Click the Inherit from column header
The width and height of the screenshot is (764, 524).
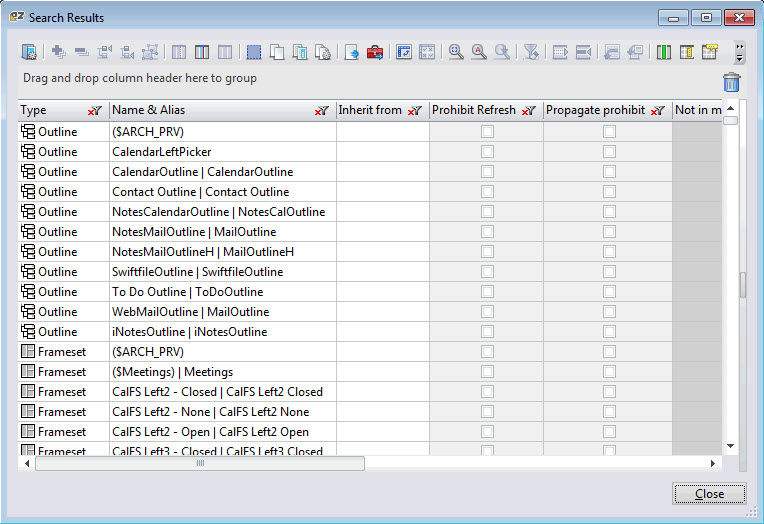coord(370,110)
